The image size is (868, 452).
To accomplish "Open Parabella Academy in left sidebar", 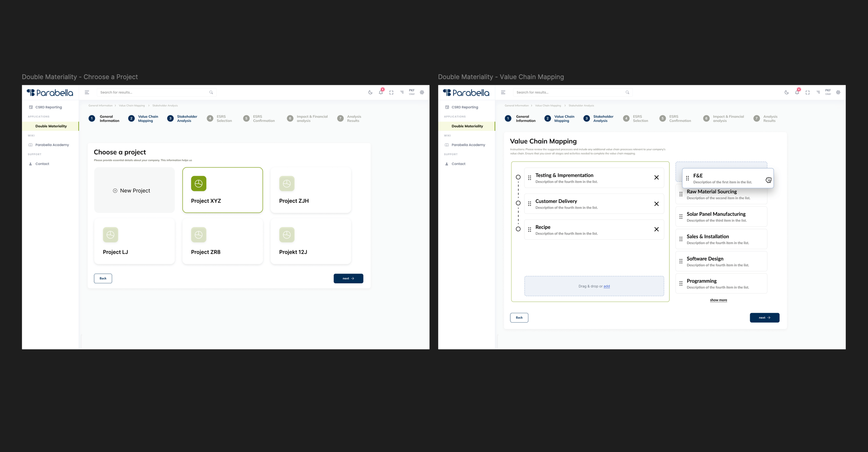I will [52, 145].
